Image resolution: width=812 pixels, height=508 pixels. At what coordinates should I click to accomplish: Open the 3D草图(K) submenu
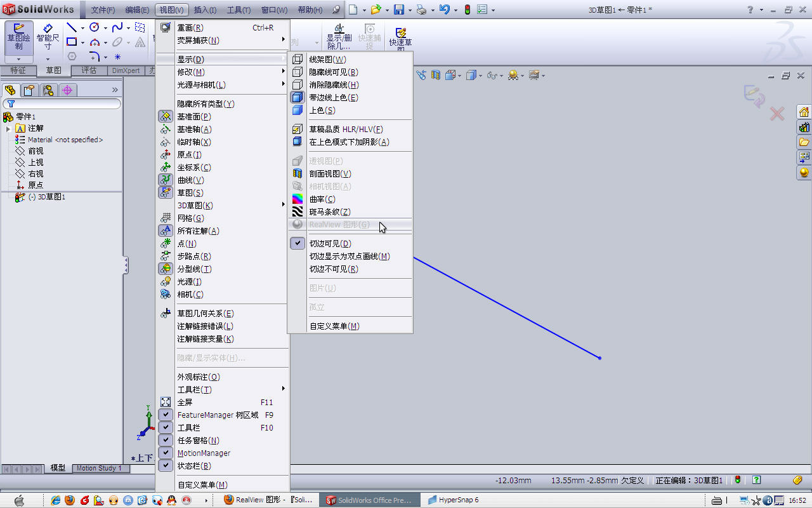[222, 205]
